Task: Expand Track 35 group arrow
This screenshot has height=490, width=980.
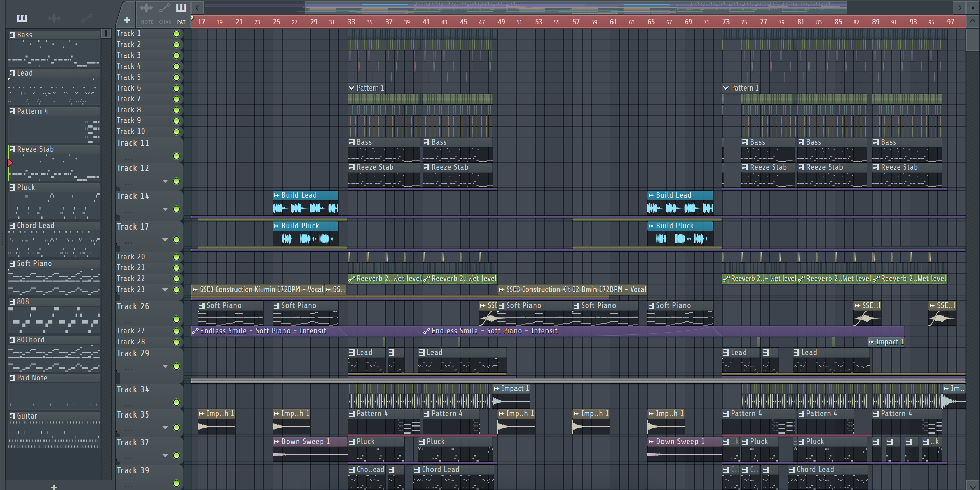Action: point(165,428)
